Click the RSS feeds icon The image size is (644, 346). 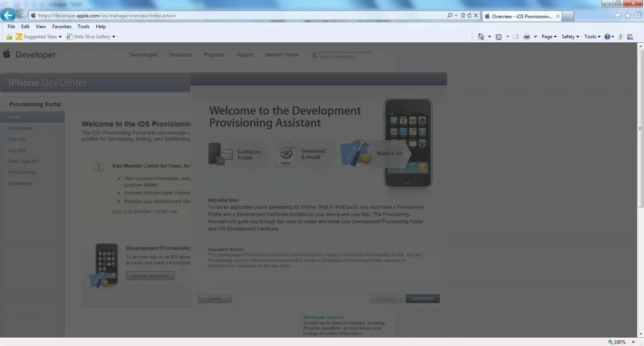coord(499,36)
